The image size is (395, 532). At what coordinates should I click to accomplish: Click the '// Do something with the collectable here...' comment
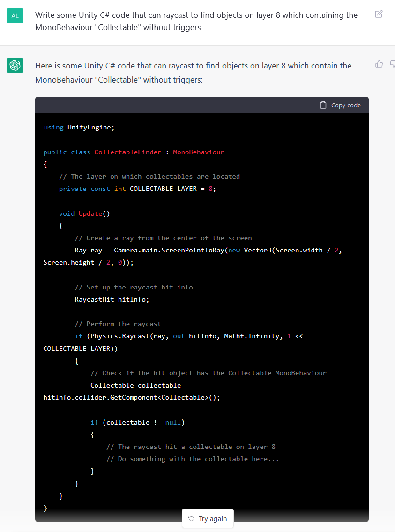(x=193, y=459)
